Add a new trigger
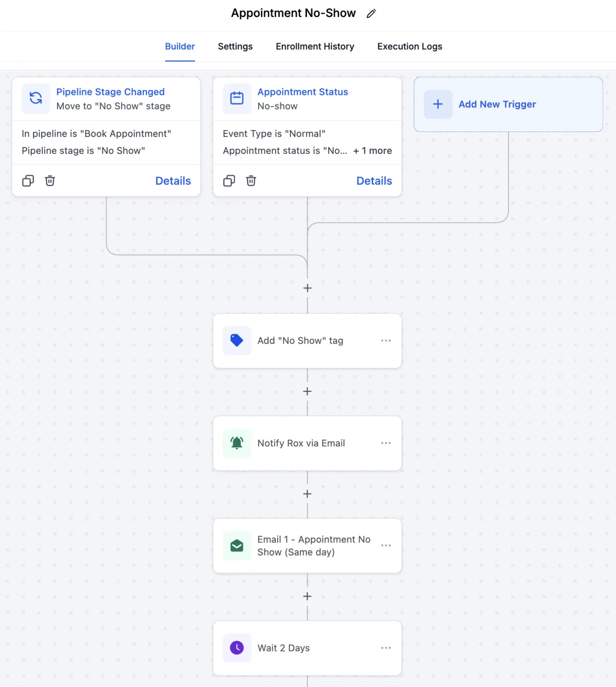Image resolution: width=616 pixels, height=687 pixels. click(497, 105)
